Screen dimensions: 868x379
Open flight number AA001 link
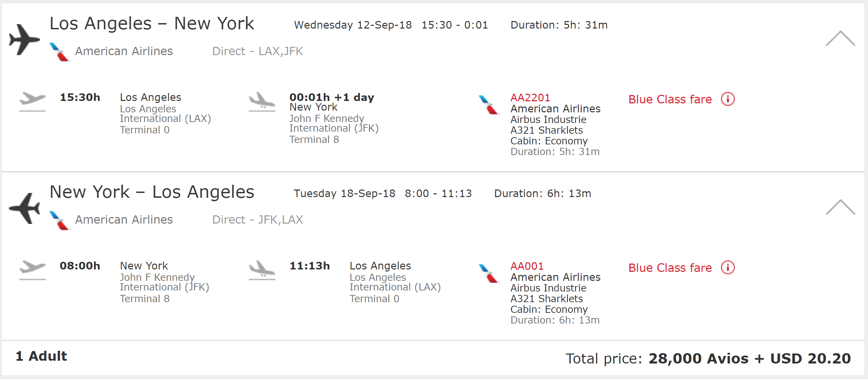click(x=527, y=266)
